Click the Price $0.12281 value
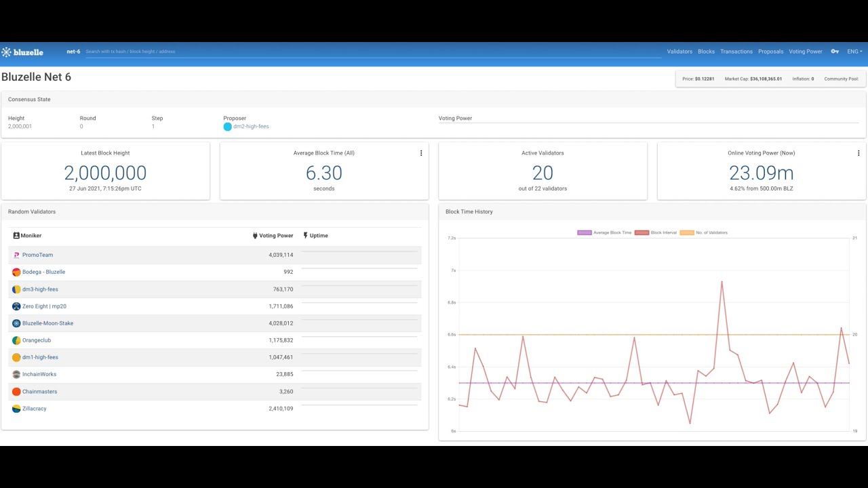 coord(705,79)
